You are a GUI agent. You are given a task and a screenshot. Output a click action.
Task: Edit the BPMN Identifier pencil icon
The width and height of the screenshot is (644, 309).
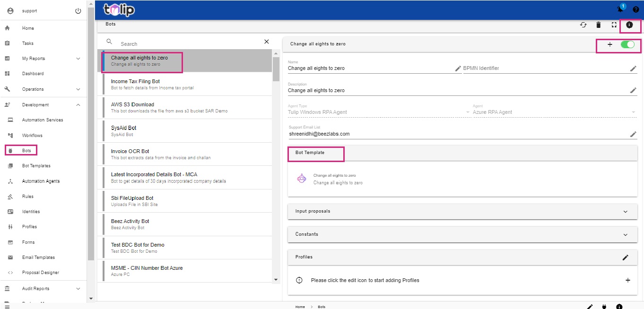[633, 69]
